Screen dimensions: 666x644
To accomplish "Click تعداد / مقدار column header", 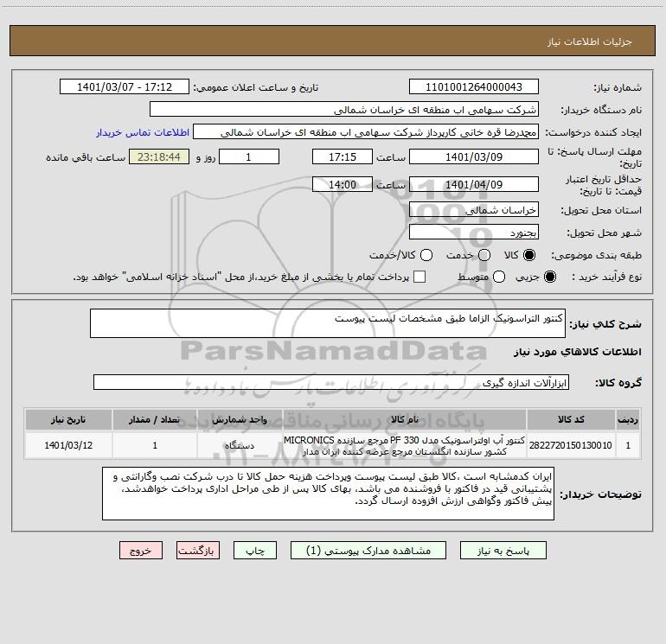I will (155, 420).
